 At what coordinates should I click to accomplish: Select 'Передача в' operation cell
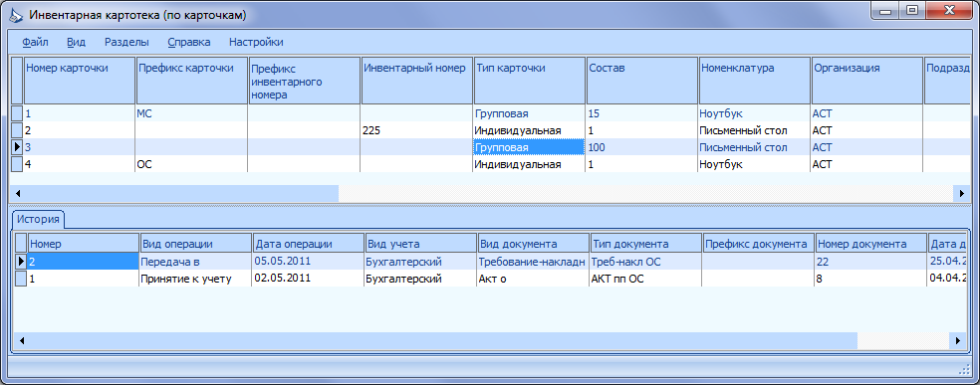195,262
